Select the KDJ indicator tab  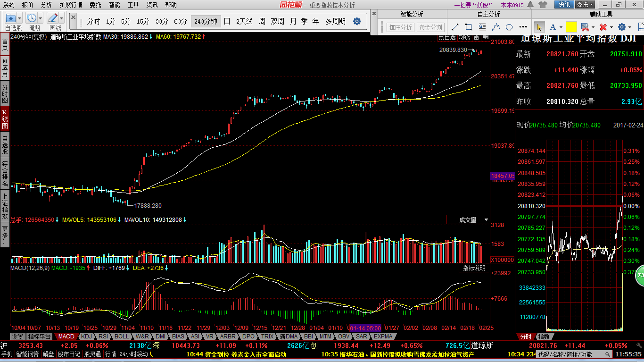click(x=86, y=337)
